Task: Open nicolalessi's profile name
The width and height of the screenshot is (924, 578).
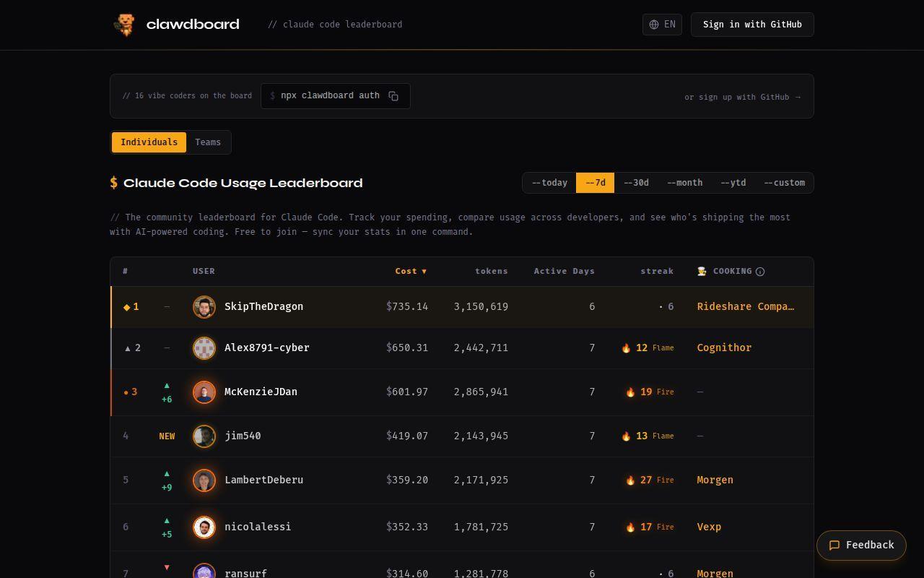Action: tap(258, 527)
